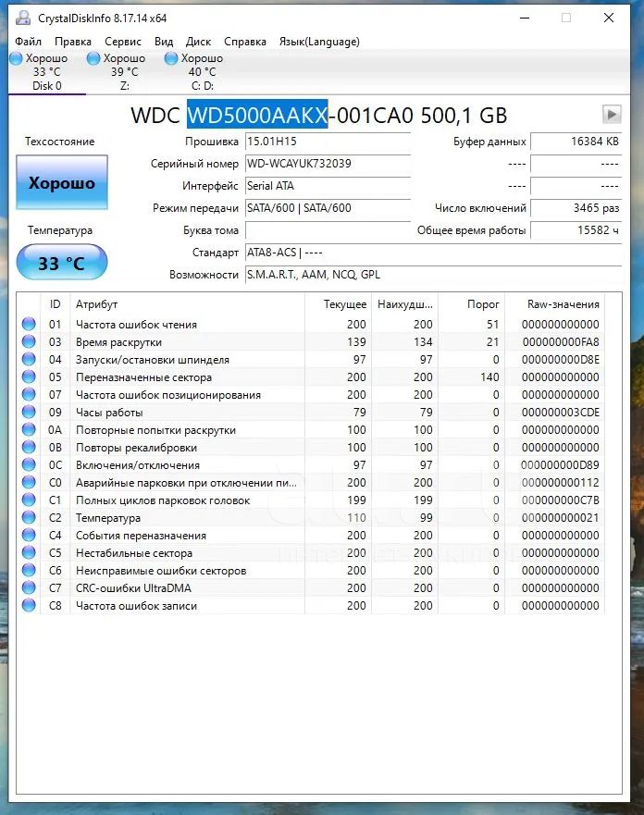Open the Язык(Language) menu
This screenshot has height=815, width=644.
click(x=319, y=42)
